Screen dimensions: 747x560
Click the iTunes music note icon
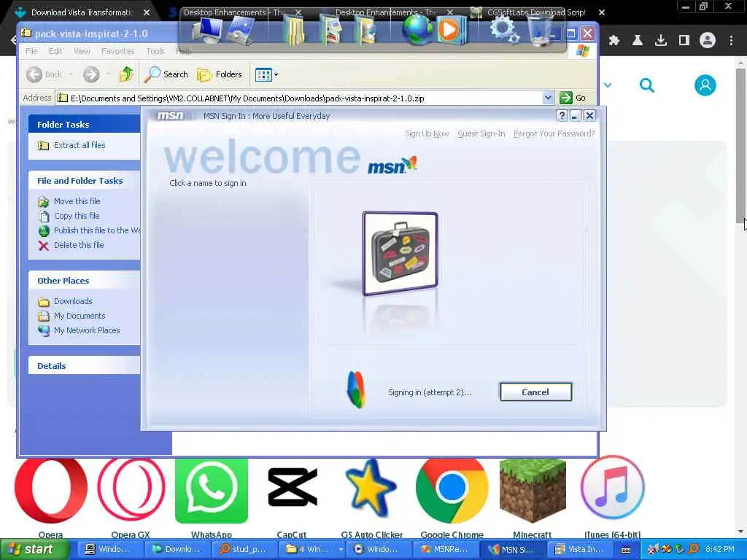coord(613,488)
